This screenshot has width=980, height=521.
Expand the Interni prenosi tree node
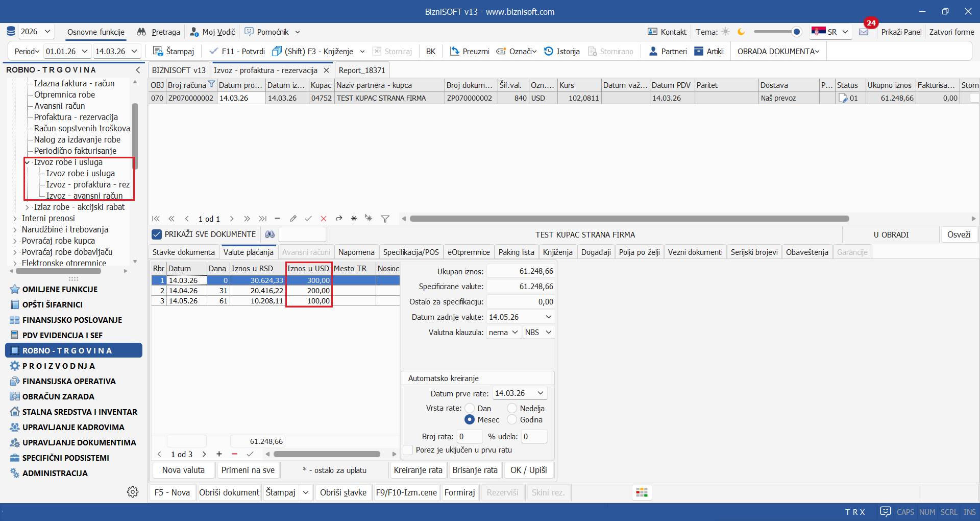(x=15, y=218)
